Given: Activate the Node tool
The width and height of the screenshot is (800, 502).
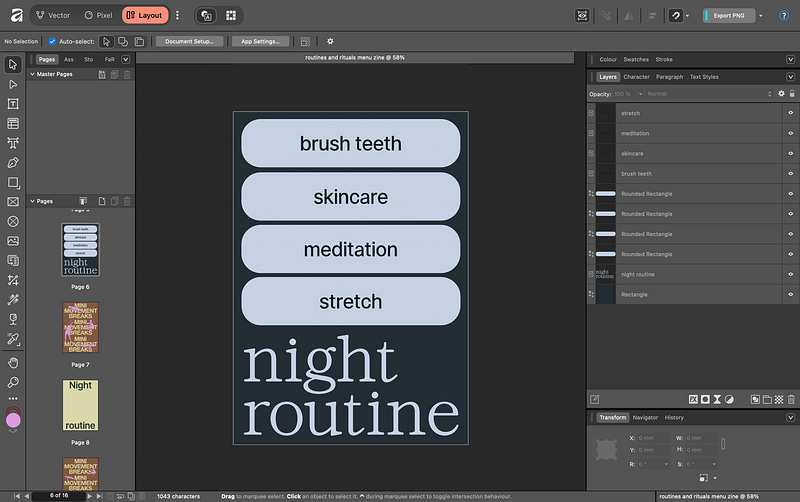Looking at the screenshot, I should point(13,85).
